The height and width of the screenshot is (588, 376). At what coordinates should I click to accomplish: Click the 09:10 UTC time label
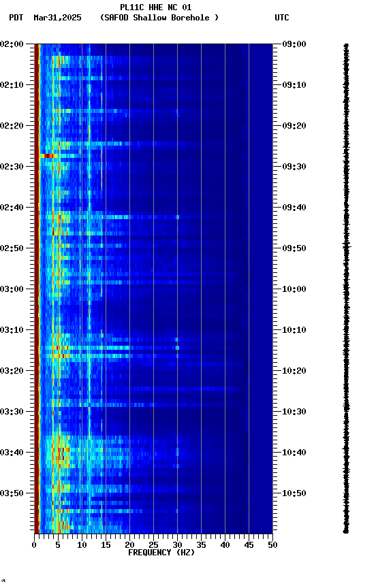point(294,85)
